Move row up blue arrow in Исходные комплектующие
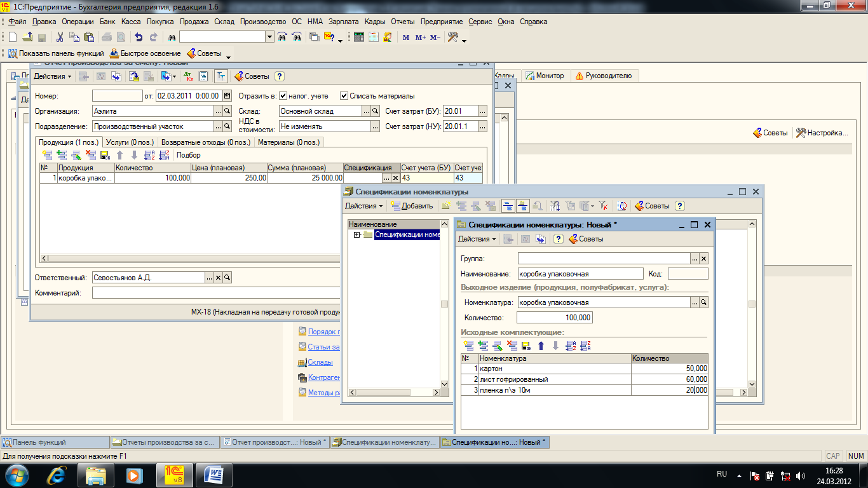 coord(541,346)
